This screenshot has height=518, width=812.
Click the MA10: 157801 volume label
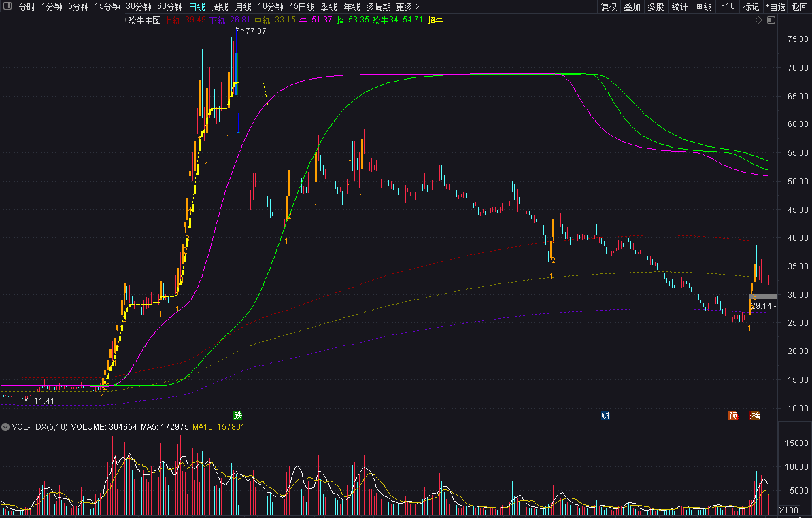click(x=218, y=427)
